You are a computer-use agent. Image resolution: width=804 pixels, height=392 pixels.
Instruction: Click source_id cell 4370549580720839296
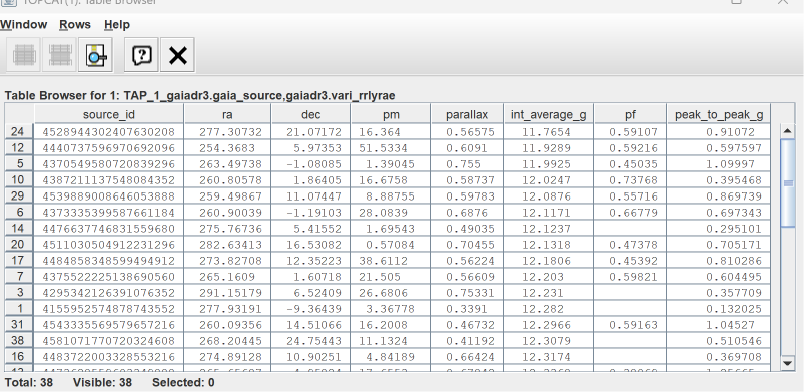coord(109,164)
